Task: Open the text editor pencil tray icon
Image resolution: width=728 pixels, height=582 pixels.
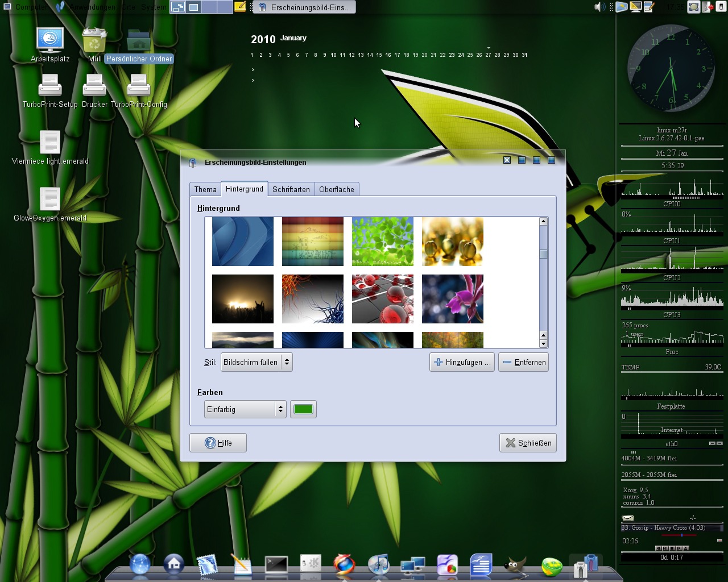Action: 650,7
